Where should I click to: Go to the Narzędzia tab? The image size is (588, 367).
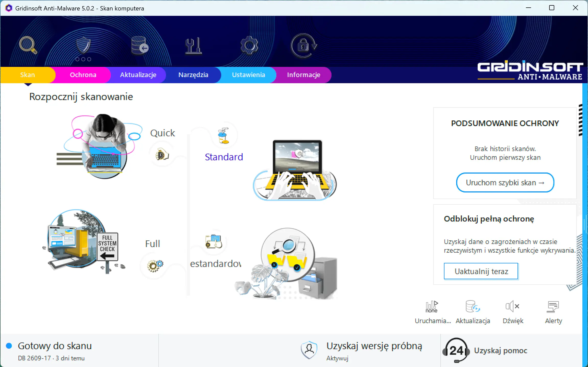pos(193,75)
